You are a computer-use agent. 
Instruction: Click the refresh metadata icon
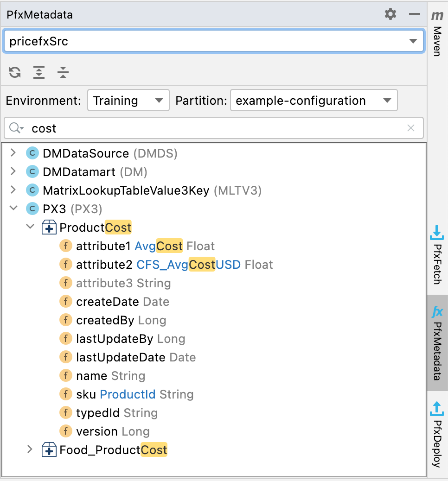[x=15, y=72]
